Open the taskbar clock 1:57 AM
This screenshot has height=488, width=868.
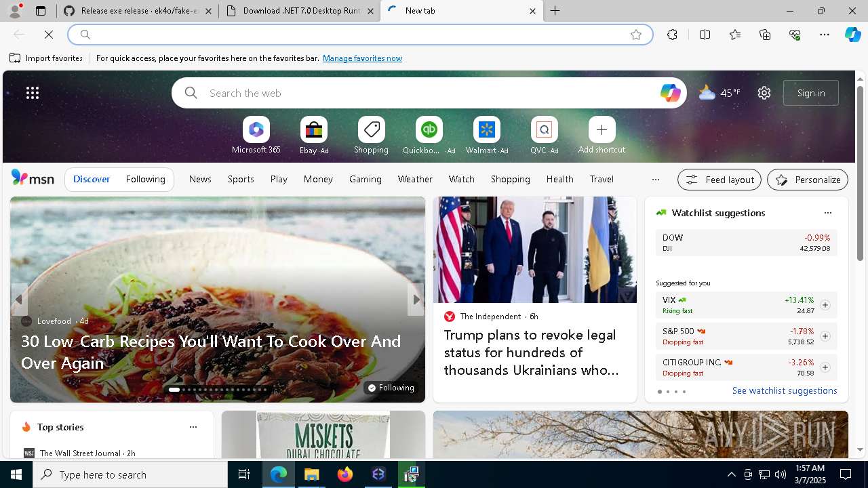(809, 474)
